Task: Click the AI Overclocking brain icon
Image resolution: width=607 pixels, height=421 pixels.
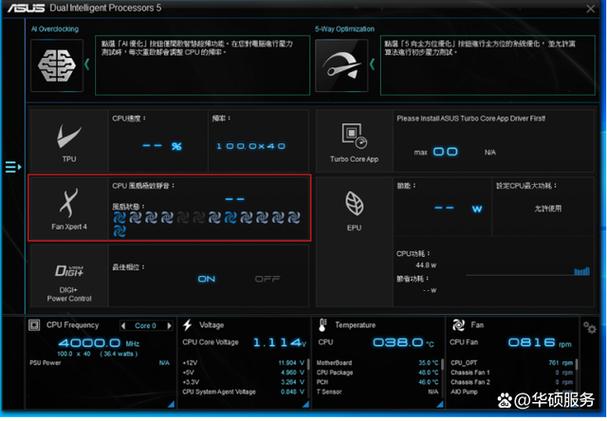Action: [57, 65]
